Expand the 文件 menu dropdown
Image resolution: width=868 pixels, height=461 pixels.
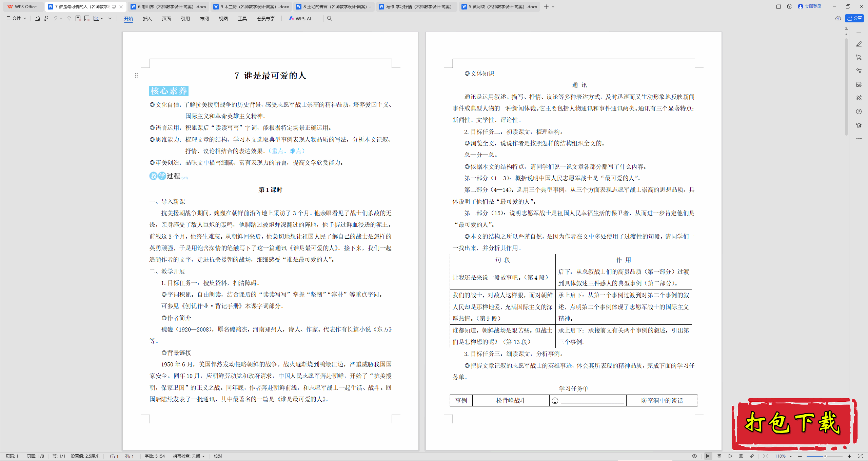[x=17, y=18]
